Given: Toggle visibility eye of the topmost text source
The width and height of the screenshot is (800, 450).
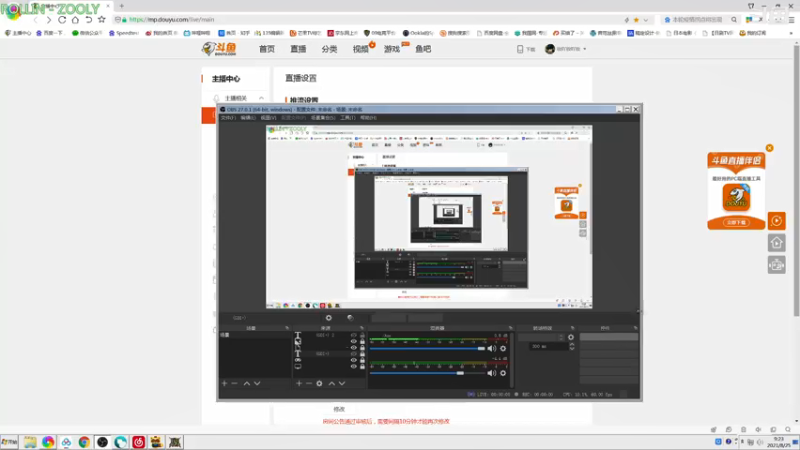Looking at the screenshot, I should pos(354,335).
